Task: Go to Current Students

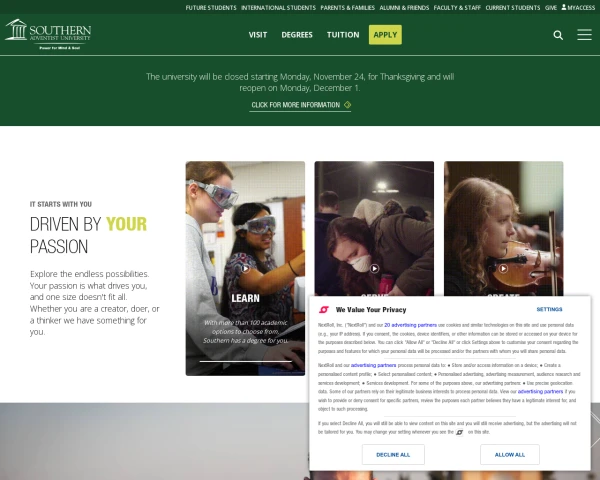Action: click(513, 8)
